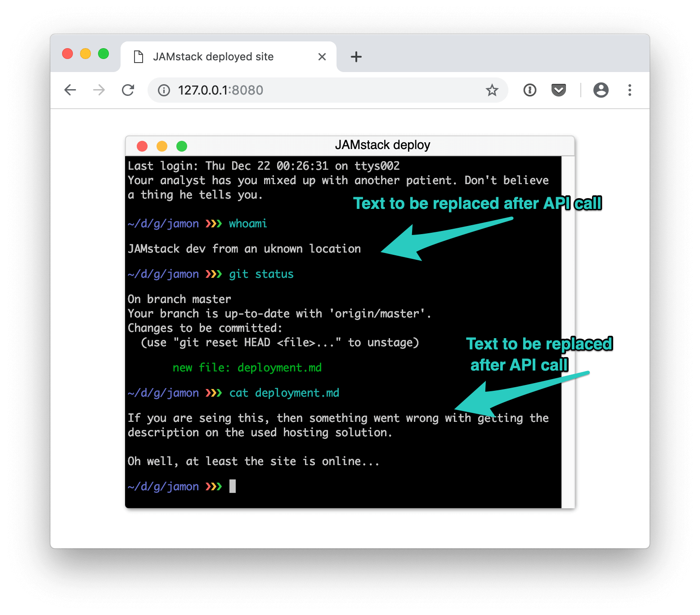Reload the page with the refresh icon
The height and width of the screenshot is (615, 700).
tap(128, 90)
